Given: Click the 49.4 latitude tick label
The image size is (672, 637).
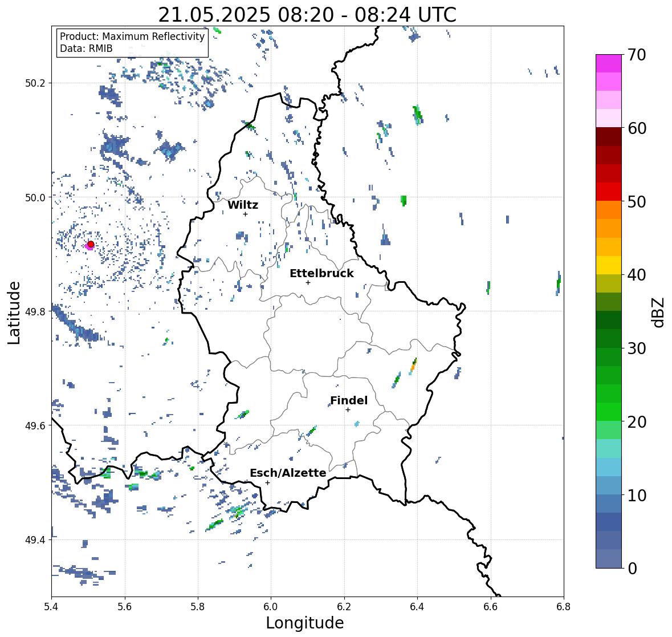Looking at the screenshot, I should (35, 539).
